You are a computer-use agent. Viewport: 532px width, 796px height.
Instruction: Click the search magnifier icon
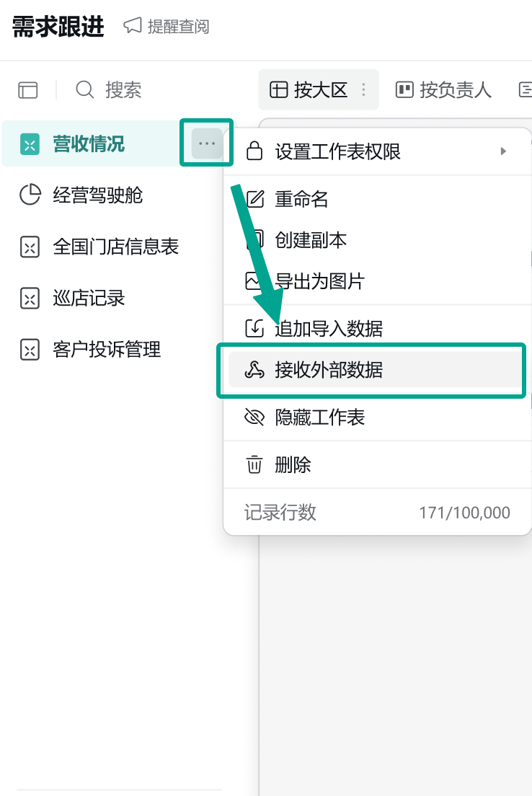point(85,90)
